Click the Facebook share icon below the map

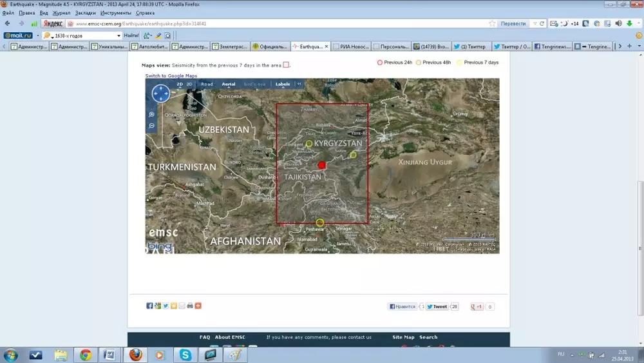tap(149, 306)
